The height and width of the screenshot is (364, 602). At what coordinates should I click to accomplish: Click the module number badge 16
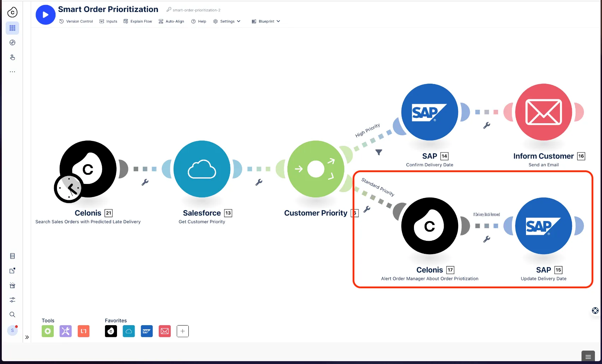(x=581, y=156)
